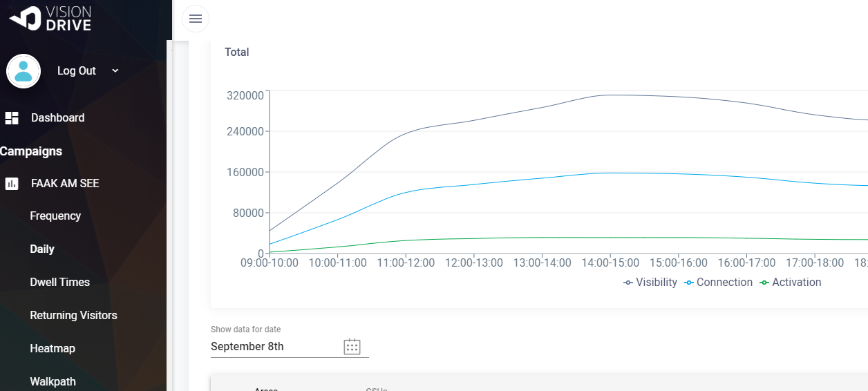Open the Heatmap view

53,349
